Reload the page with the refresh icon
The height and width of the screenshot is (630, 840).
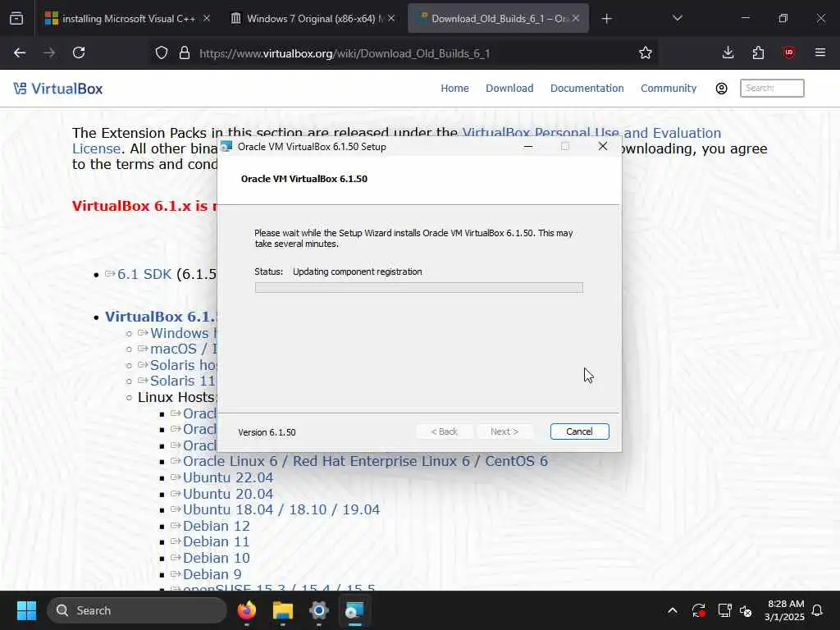pos(79,53)
